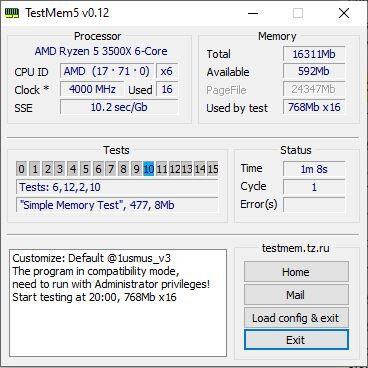Select test box number 3
This screenshot has height=368, width=368.
pyautogui.click(x=60, y=169)
